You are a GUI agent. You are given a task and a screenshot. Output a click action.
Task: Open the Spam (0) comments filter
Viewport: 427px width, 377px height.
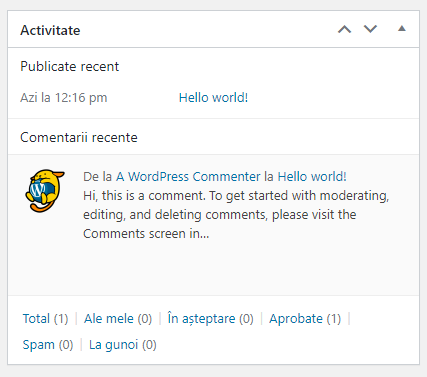48,345
